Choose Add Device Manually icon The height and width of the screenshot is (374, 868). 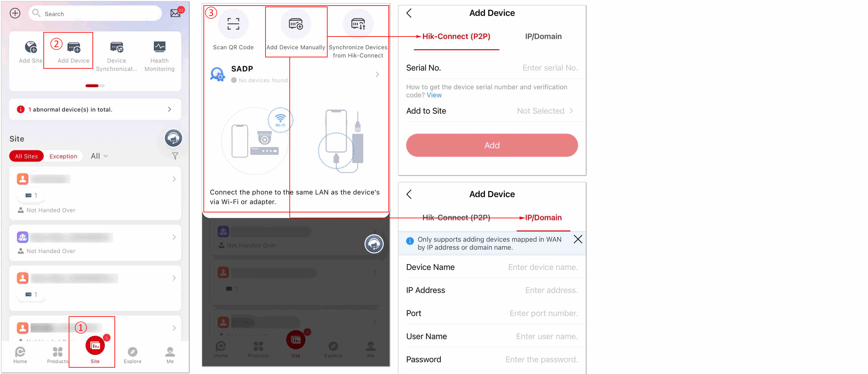(x=296, y=24)
